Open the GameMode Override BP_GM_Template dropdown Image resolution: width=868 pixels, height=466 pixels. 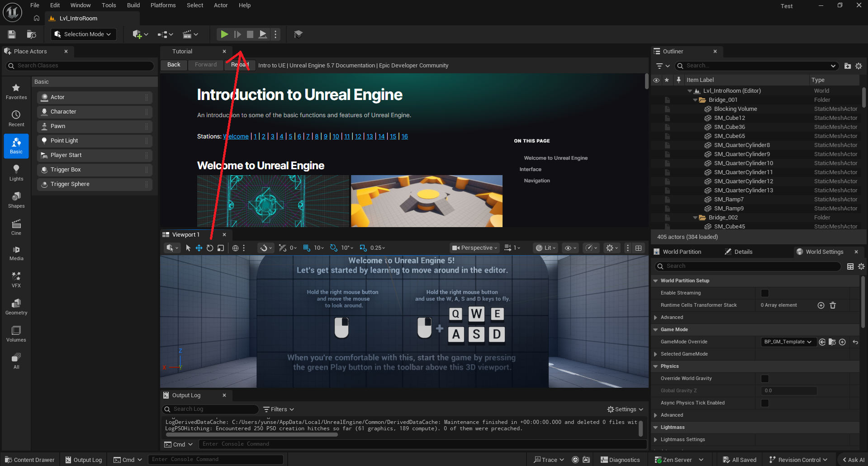click(787, 342)
